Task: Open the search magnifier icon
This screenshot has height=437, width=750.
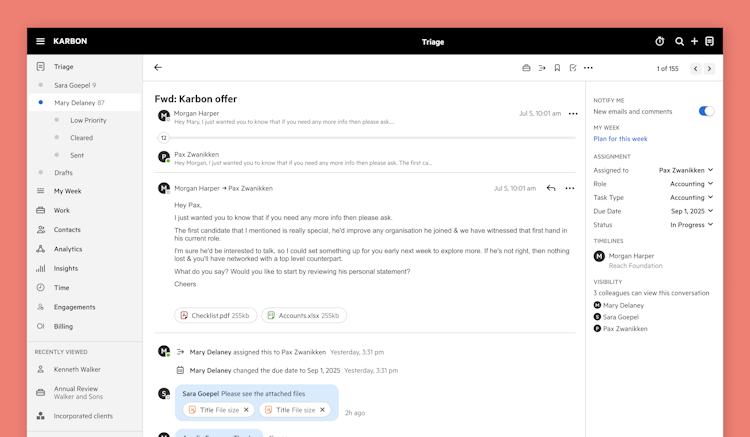Action: (679, 41)
